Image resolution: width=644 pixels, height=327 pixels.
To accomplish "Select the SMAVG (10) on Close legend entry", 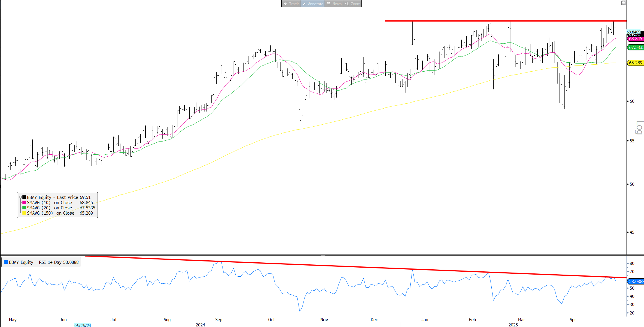I will coord(50,202).
